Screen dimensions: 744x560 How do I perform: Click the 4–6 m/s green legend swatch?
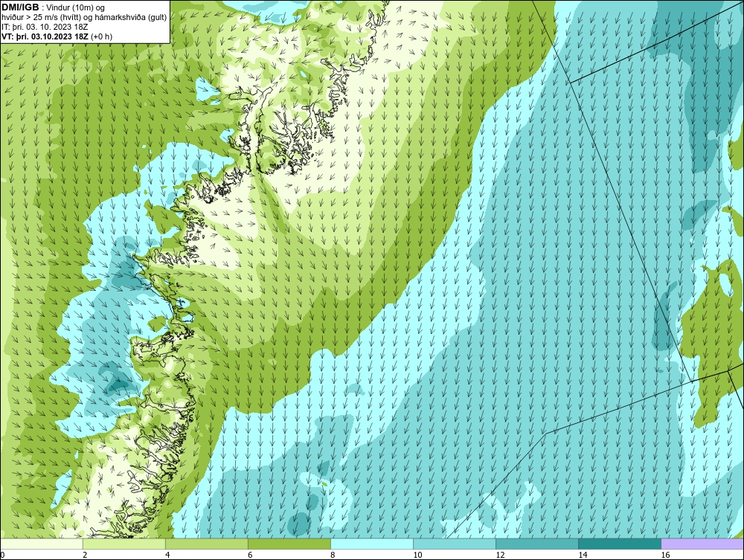(x=207, y=544)
